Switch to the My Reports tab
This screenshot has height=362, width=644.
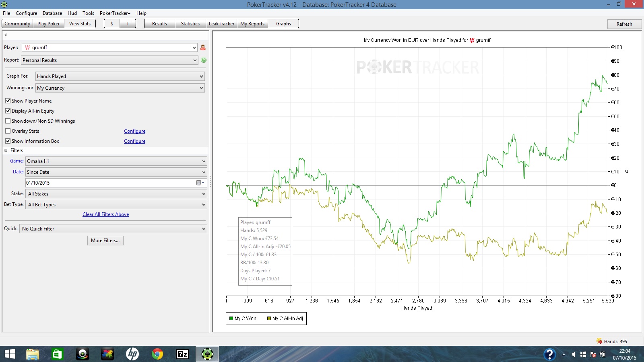tap(252, 24)
